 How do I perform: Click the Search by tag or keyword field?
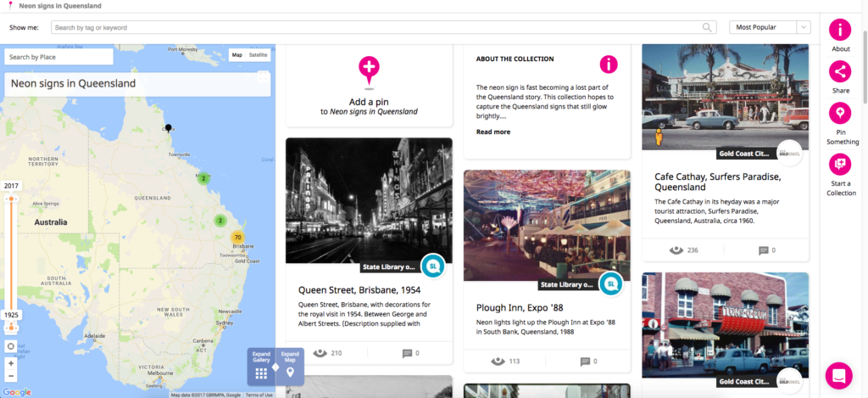pyautogui.click(x=384, y=27)
